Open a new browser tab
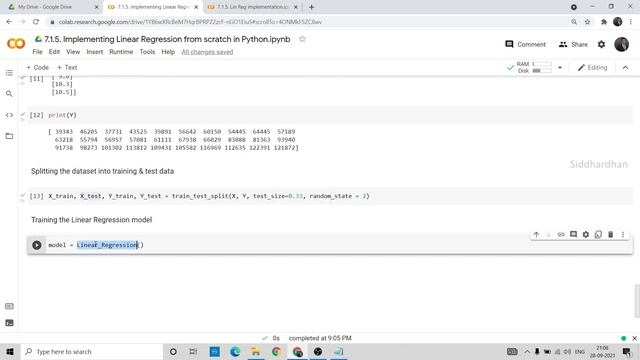 311,7
